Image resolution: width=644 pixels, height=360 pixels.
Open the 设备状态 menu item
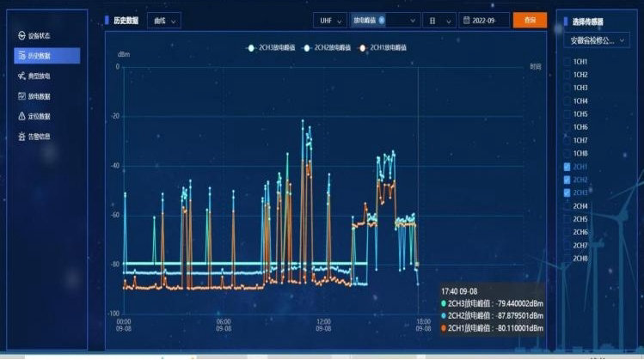click(x=40, y=36)
